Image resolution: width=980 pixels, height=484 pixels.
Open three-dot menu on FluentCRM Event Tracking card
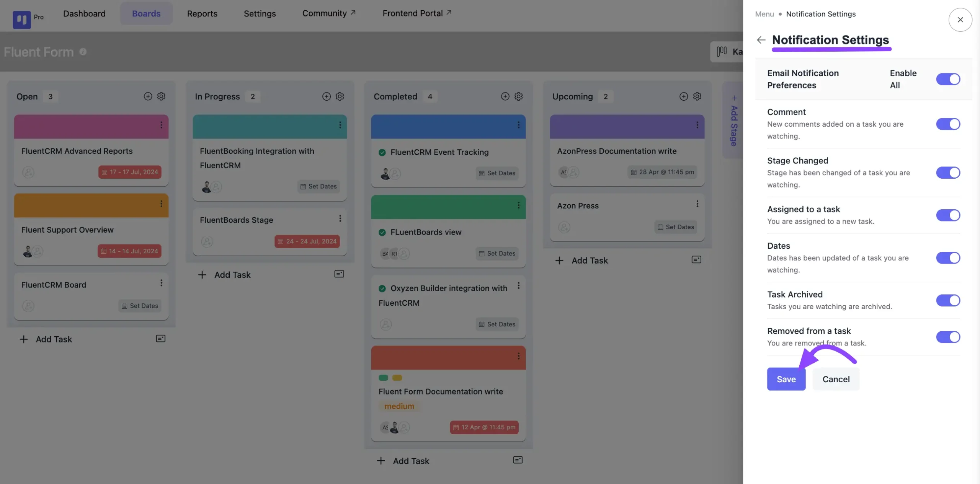coord(518,125)
